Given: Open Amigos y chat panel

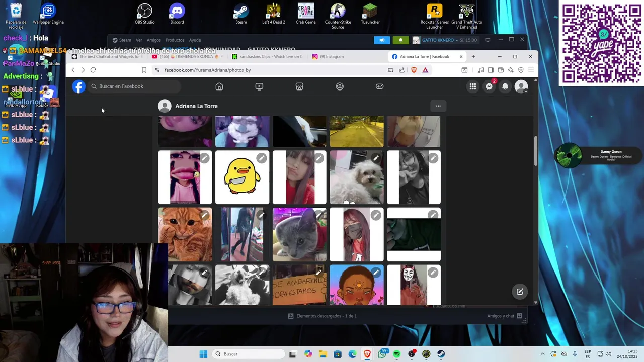Looking at the screenshot, I should pos(505,316).
